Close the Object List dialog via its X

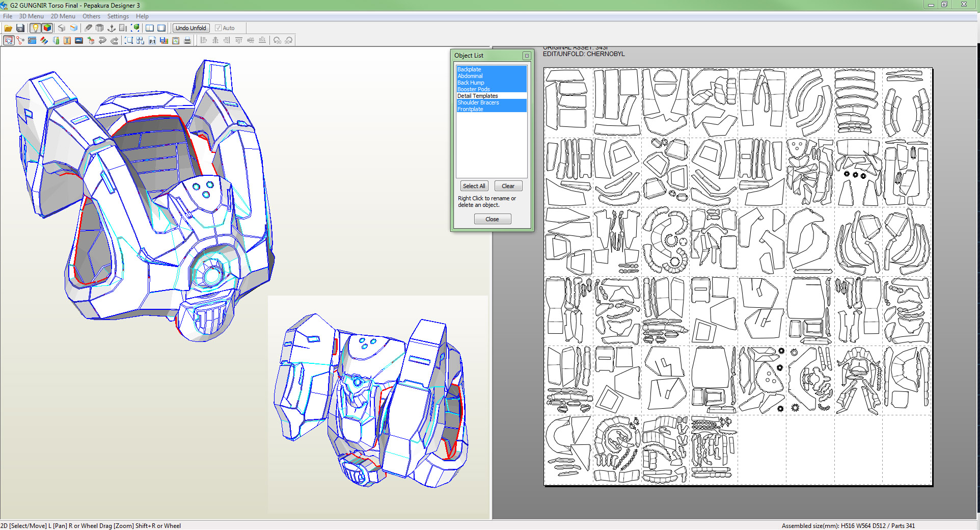(527, 56)
